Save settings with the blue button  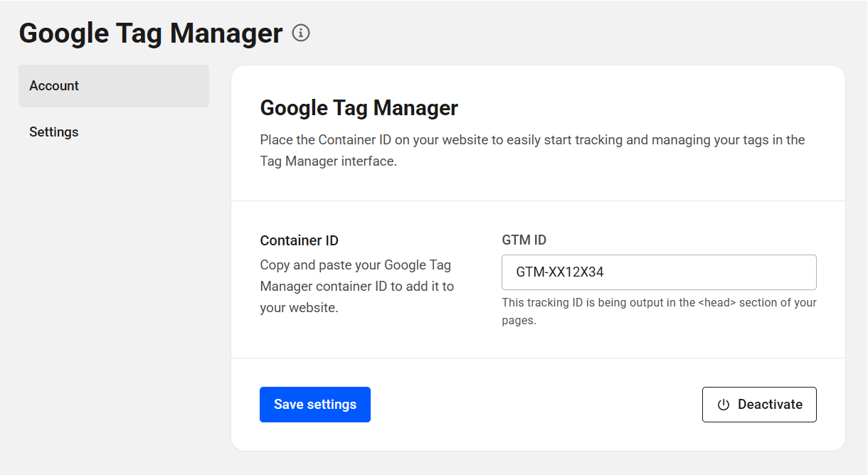[315, 405]
